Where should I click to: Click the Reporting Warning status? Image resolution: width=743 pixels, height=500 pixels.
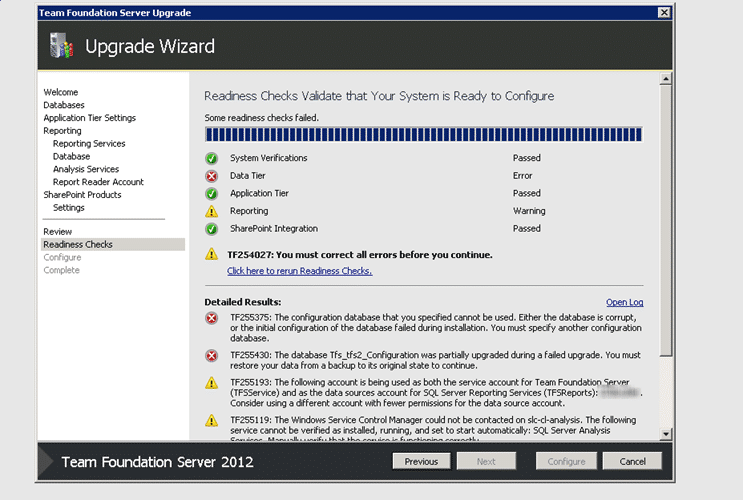click(x=529, y=210)
